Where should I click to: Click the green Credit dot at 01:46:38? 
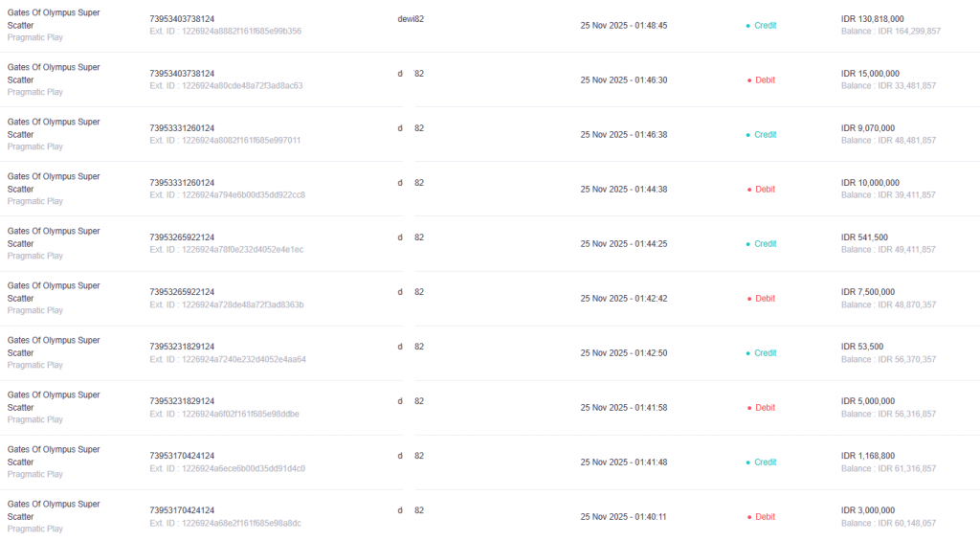pos(748,135)
